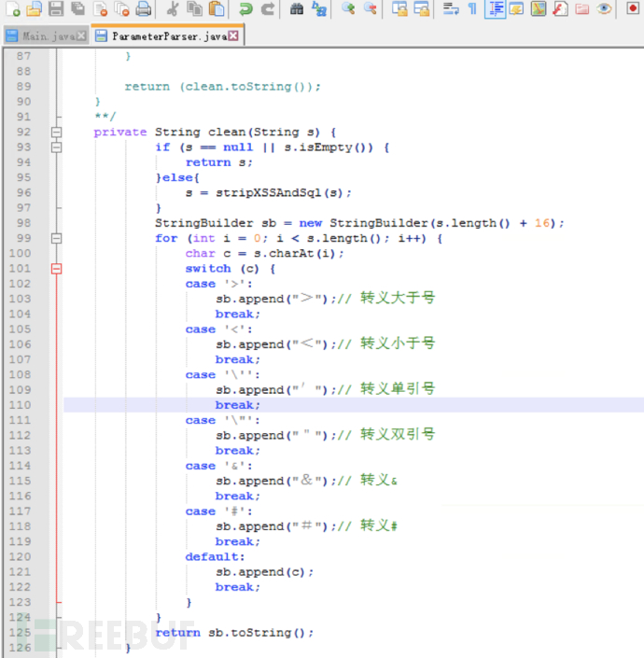Open Find with the binoculars icon
Image resolution: width=644 pixels, height=658 pixels.
point(297,9)
